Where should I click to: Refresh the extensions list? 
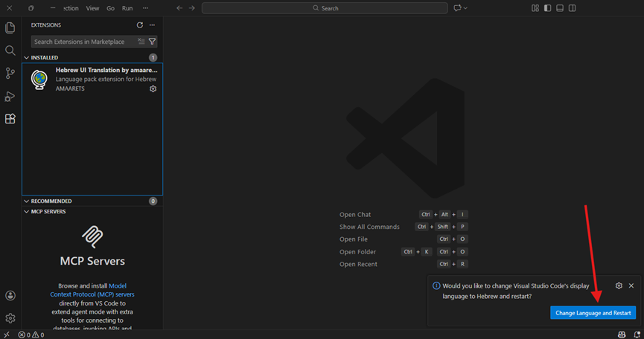[x=139, y=25]
